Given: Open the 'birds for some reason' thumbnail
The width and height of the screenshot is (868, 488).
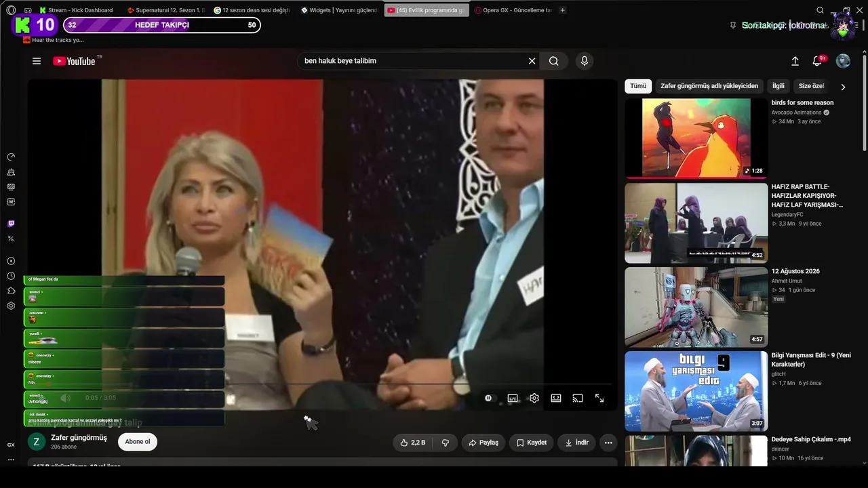Looking at the screenshot, I should [696, 138].
